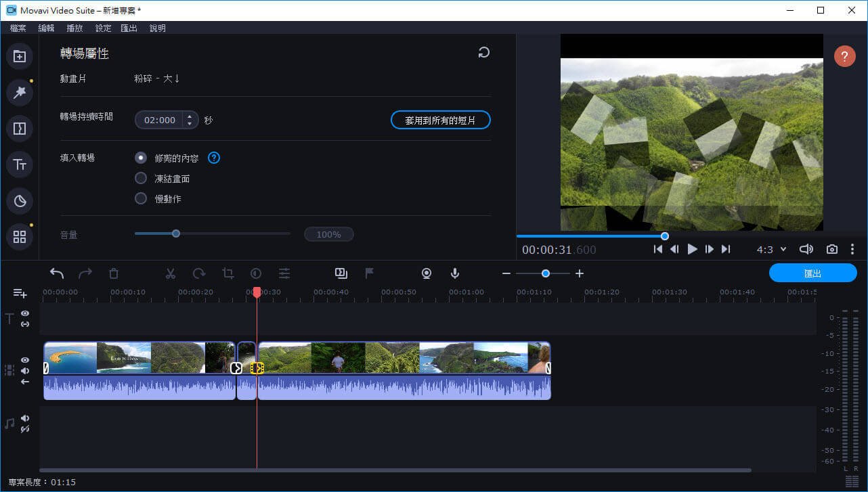Select the 慢動作 radio option
Image resolution: width=868 pixels, height=492 pixels.
click(141, 198)
